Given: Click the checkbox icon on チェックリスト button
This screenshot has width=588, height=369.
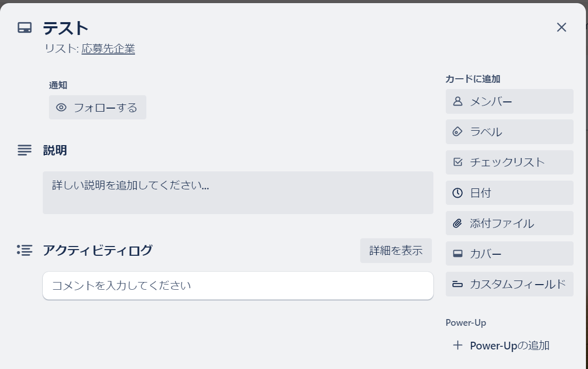Looking at the screenshot, I should tap(458, 162).
